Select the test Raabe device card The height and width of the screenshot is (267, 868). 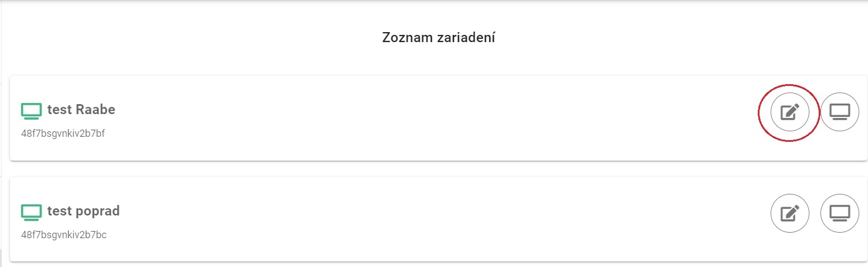pyautogui.click(x=387, y=119)
